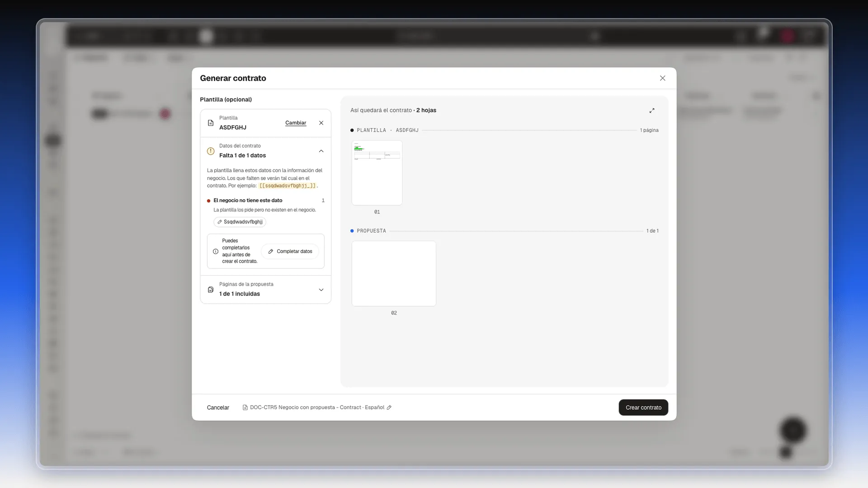
Task: Expand the Páginas de la propuesta chevron
Action: pyautogui.click(x=321, y=290)
